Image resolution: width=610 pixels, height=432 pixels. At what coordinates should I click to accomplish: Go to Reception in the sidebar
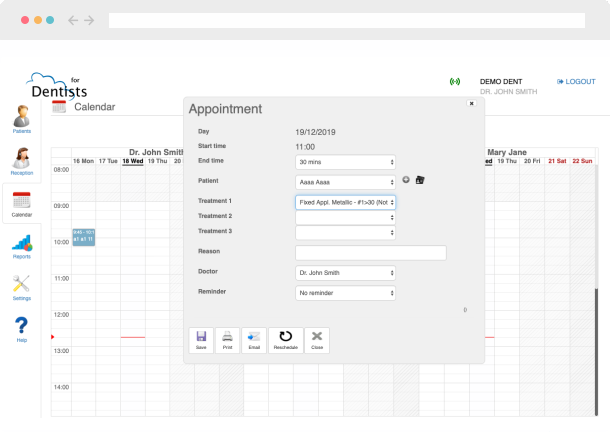(x=21, y=160)
